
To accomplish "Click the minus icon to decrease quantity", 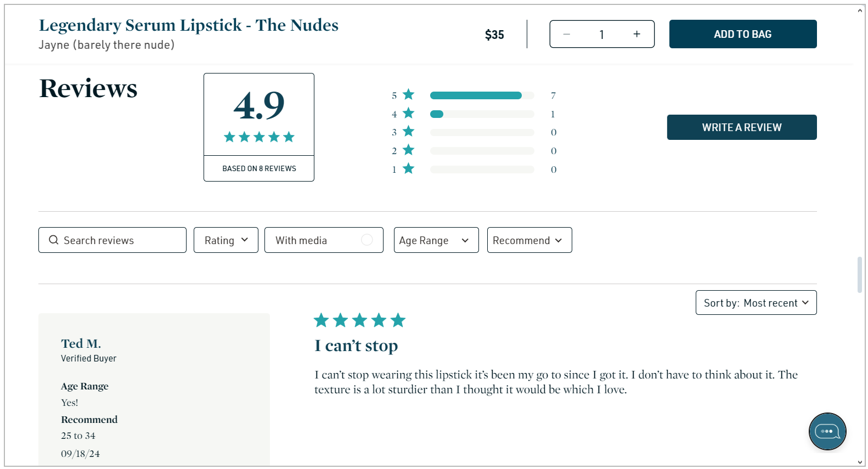I will (x=566, y=33).
